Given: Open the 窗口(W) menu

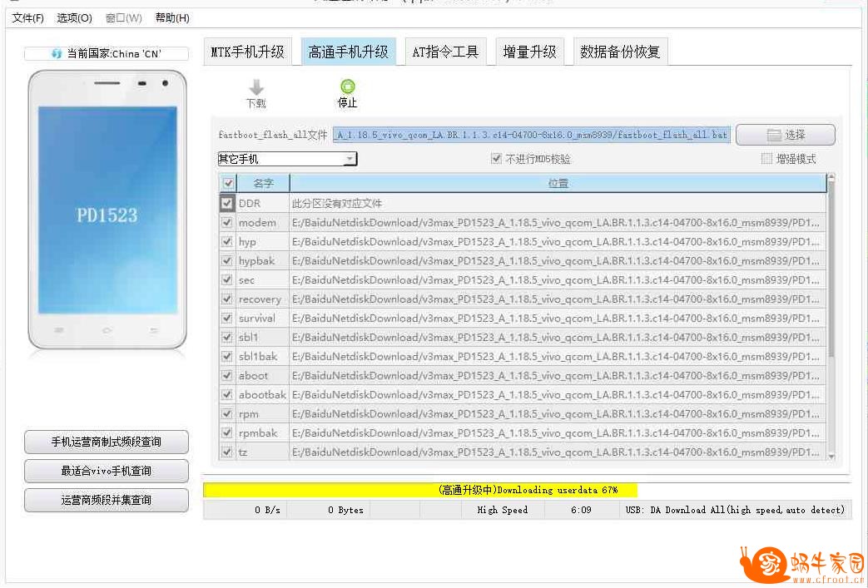Looking at the screenshot, I should tap(123, 18).
